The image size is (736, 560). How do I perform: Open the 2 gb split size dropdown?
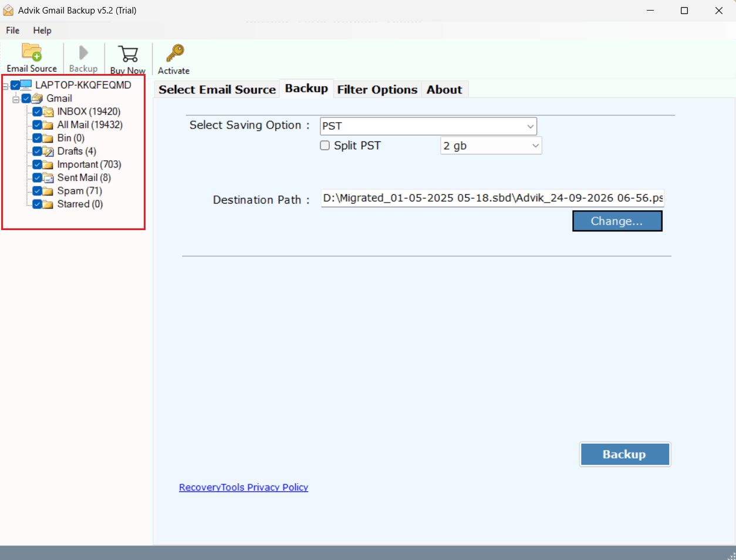point(491,146)
